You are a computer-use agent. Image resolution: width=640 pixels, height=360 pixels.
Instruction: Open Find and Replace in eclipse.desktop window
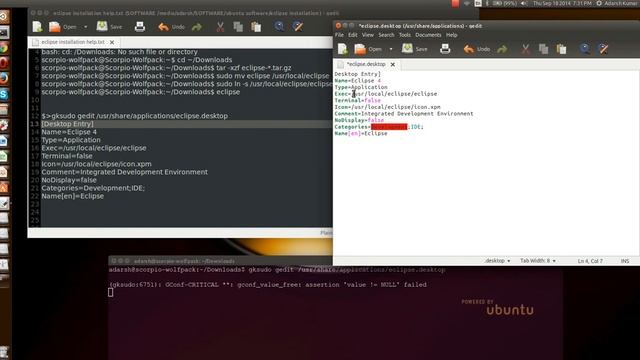603,49
